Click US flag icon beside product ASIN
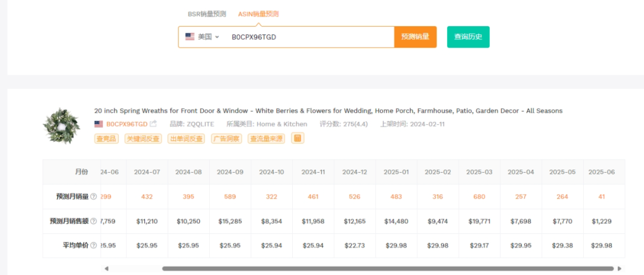 (x=98, y=124)
